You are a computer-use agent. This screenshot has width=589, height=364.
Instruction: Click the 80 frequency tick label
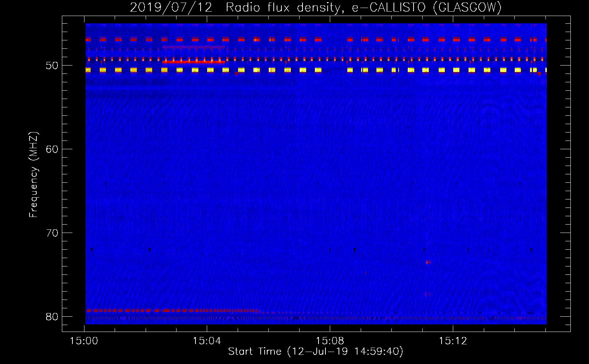[x=52, y=317]
